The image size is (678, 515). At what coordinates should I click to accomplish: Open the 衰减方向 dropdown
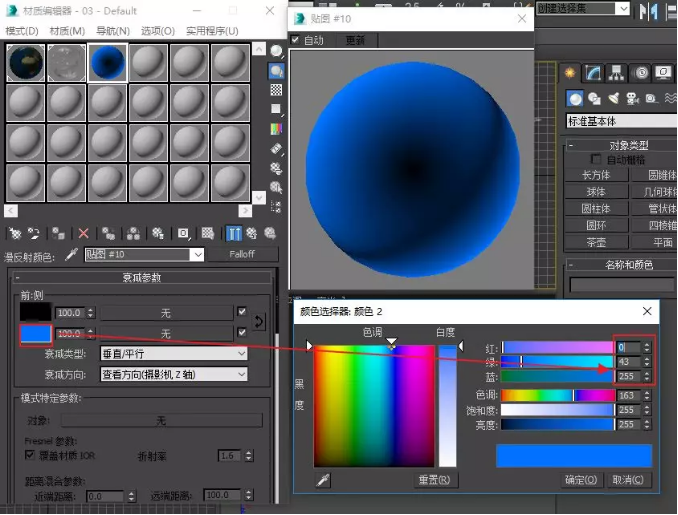pyautogui.click(x=174, y=374)
